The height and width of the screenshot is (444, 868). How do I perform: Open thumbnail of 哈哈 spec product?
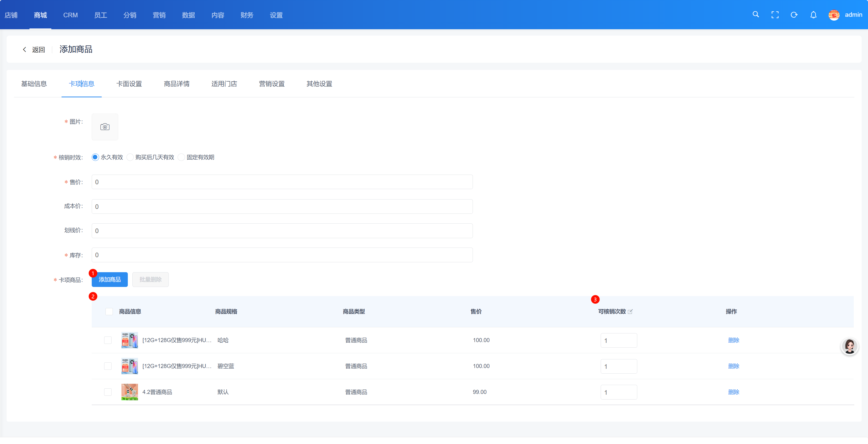pyautogui.click(x=130, y=340)
